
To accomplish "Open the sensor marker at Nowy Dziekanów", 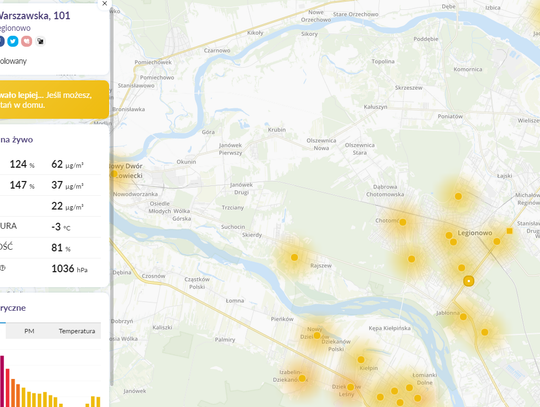I will click(x=317, y=335).
